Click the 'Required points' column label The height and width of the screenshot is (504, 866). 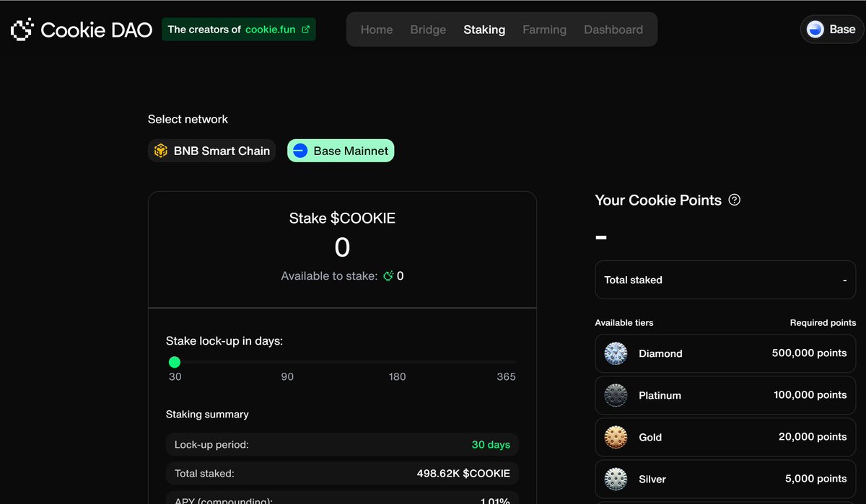[x=823, y=323]
